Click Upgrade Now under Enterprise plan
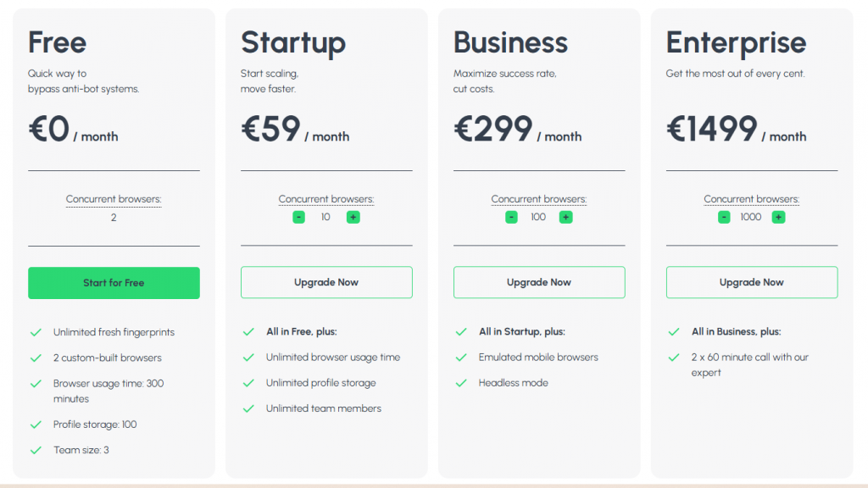868x488 pixels. point(752,282)
